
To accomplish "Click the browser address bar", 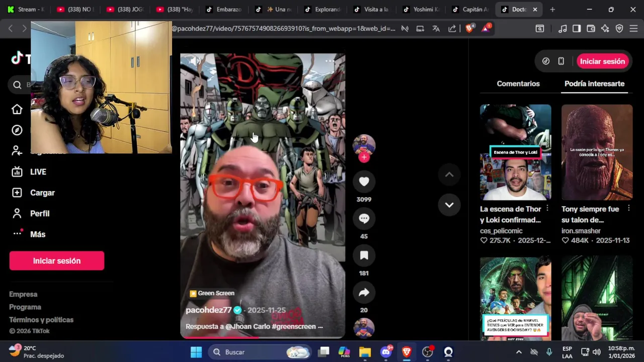I will pyautogui.click(x=284, y=29).
